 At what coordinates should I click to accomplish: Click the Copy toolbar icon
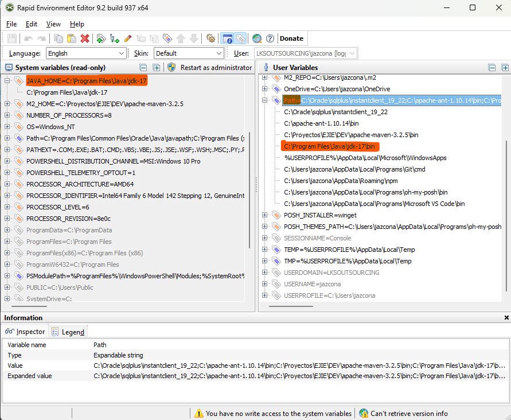[58, 38]
